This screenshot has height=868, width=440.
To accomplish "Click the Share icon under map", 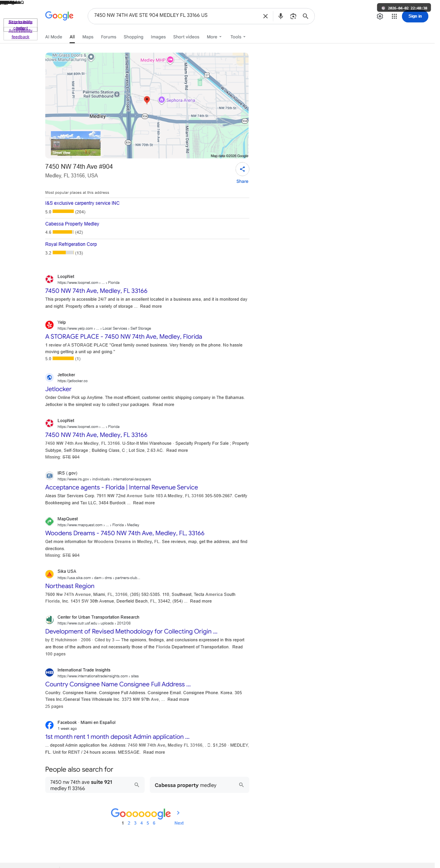I will tap(242, 169).
